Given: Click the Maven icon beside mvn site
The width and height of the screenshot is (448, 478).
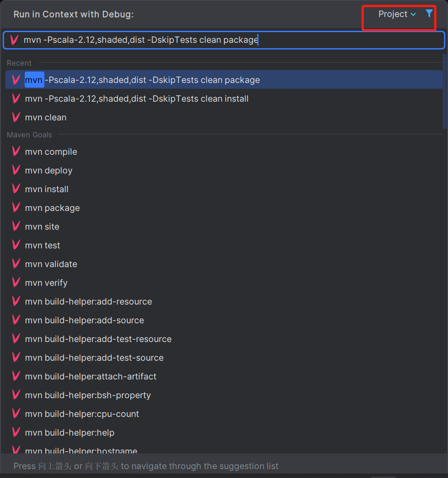Looking at the screenshot, I should [x=16, y=227].
